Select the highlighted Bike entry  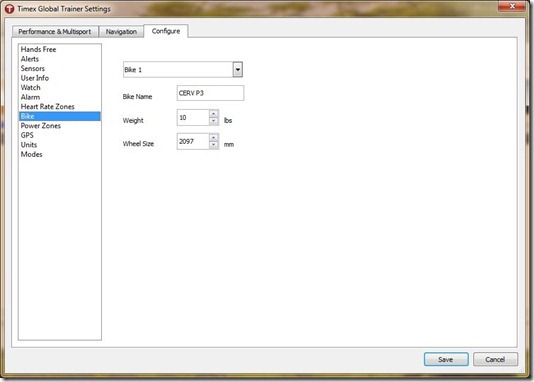pos(60,116)
